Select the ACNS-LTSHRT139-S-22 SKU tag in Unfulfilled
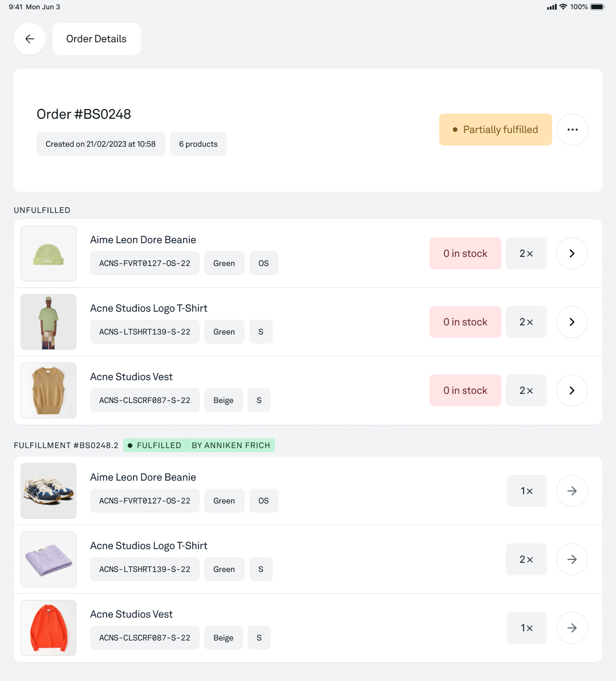This screenshot has width=616, height=681. (x=144, y=332)
